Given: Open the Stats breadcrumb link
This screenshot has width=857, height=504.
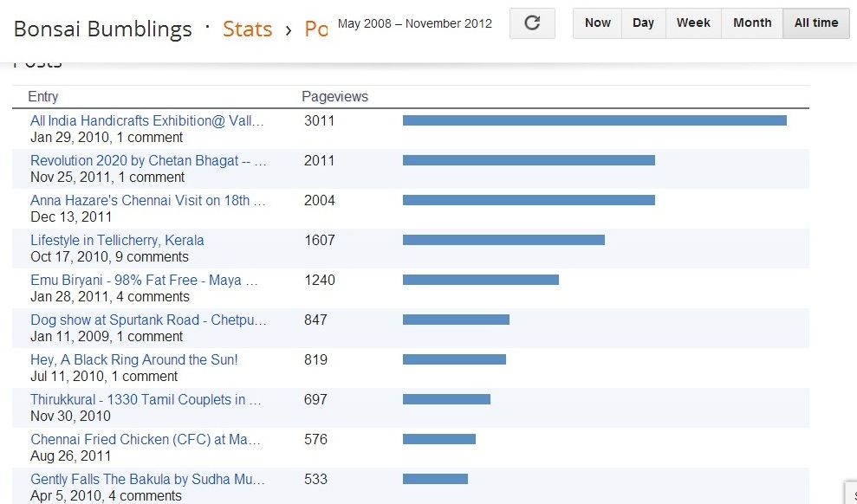Looking at the screenshot, I should (x=247, y=29).
